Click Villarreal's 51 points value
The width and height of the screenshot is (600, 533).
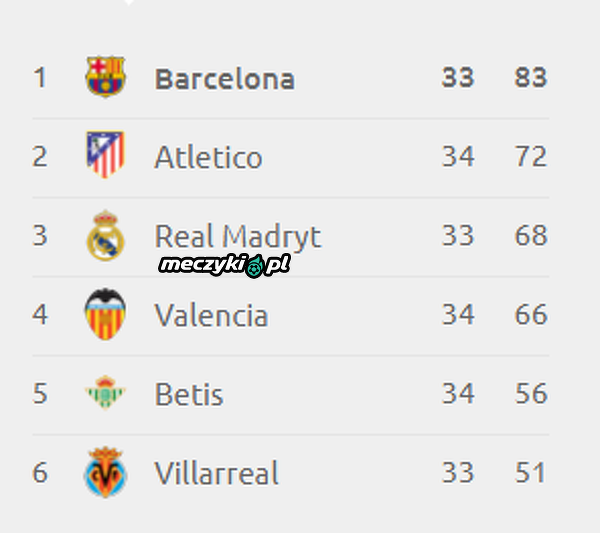(530, 472)
